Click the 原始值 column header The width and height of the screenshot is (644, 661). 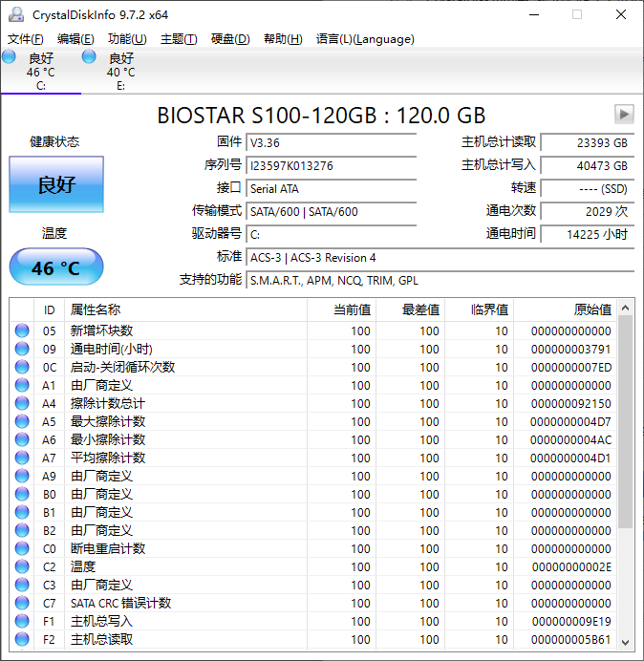[x=565, y=310]
